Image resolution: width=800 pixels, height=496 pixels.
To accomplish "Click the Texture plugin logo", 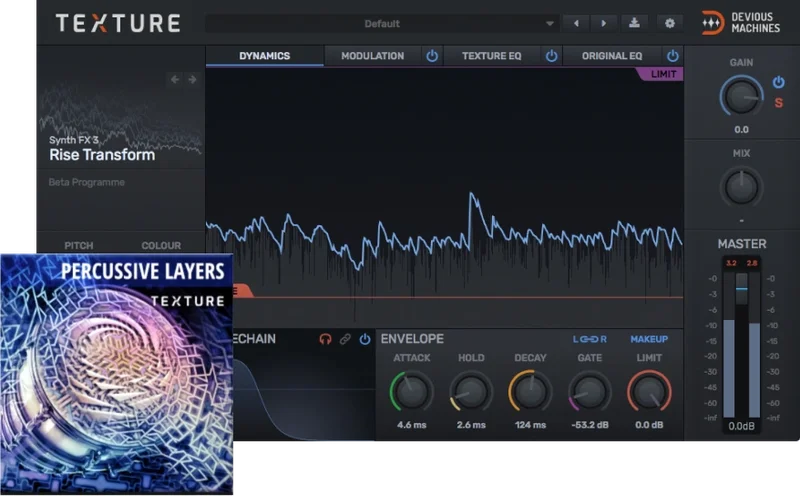I will point(118,23).
